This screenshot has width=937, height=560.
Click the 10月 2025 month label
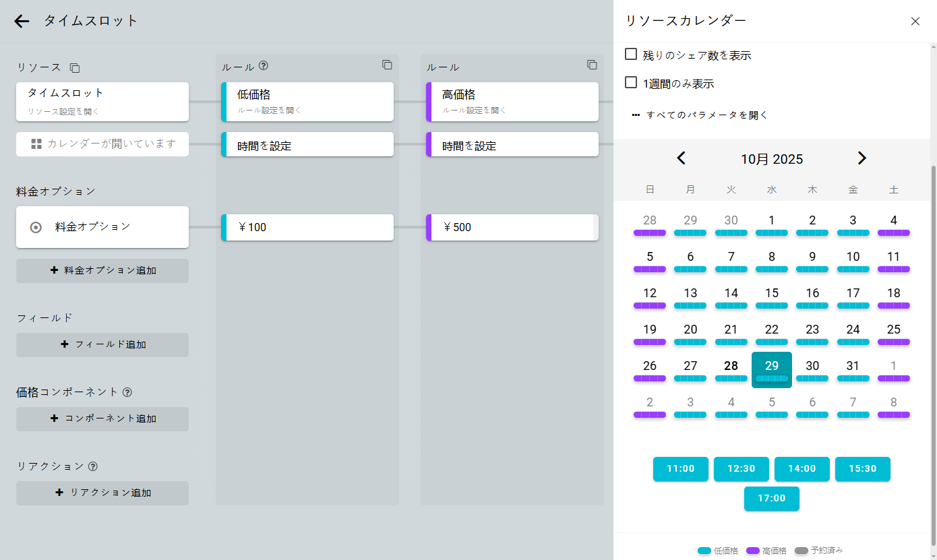point(772,159)
